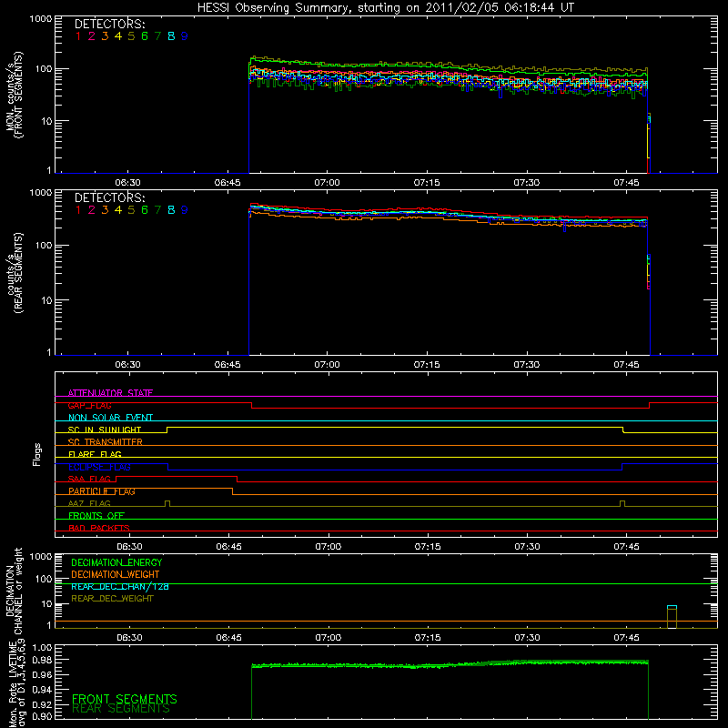Click the DECIMATION_ENERGY legend label
728x728 pixels.
click(116, 562)
